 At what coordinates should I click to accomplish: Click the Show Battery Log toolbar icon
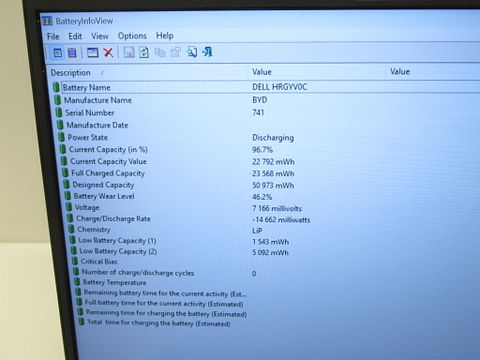[x=72, y=53]
